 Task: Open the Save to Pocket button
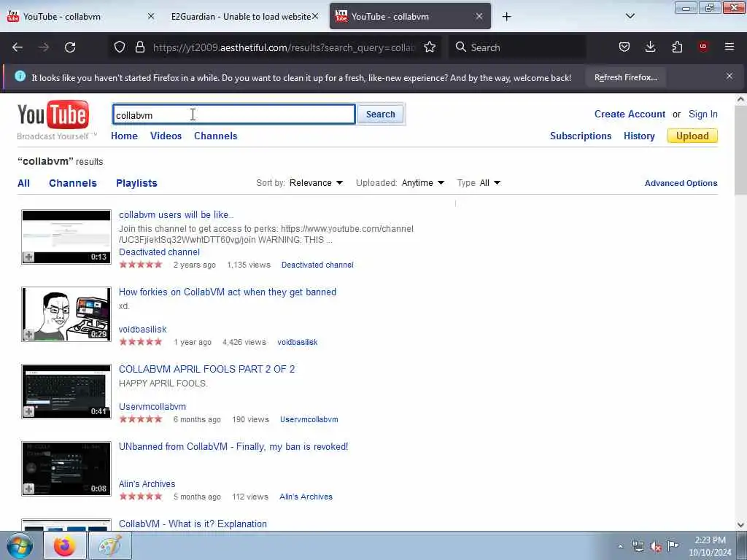624,47
